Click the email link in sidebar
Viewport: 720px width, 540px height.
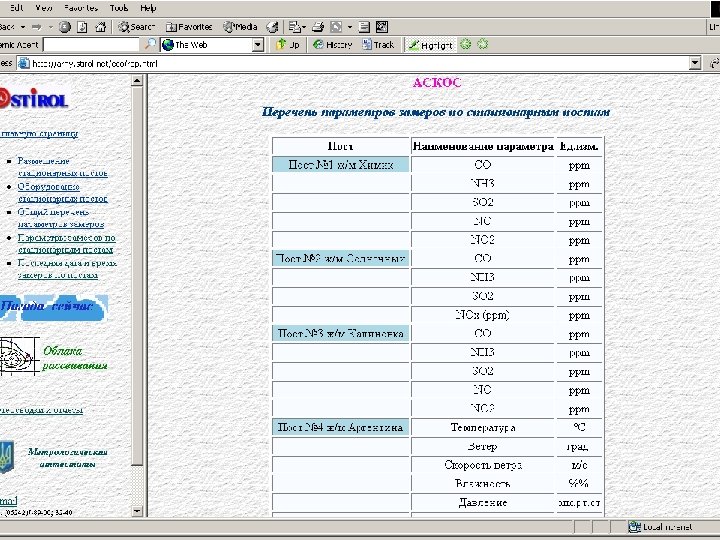8,501
